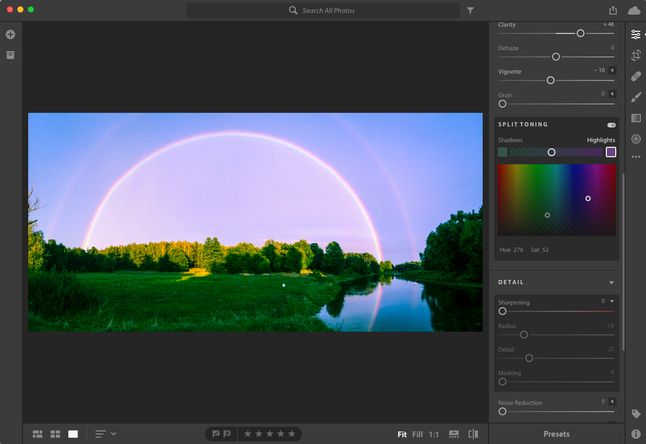Image resolution: width=646 pixels, height=444 pixels.
Task: Select the Highlights label in Split Toning
Action: [x=601, y=140]
